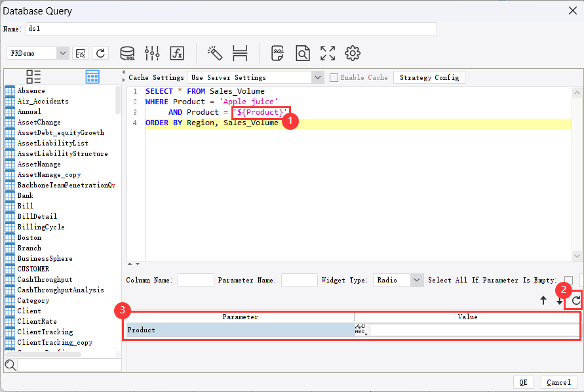Open the FRDemo connection dropdown
The height and width of the screenshot is (392, 584).
[62, 53]
